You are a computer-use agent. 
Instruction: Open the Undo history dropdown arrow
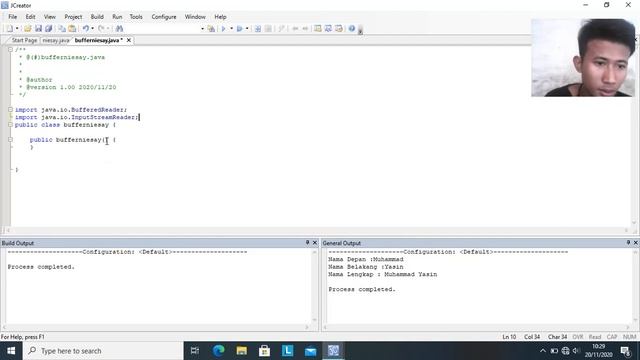(93, 29)
